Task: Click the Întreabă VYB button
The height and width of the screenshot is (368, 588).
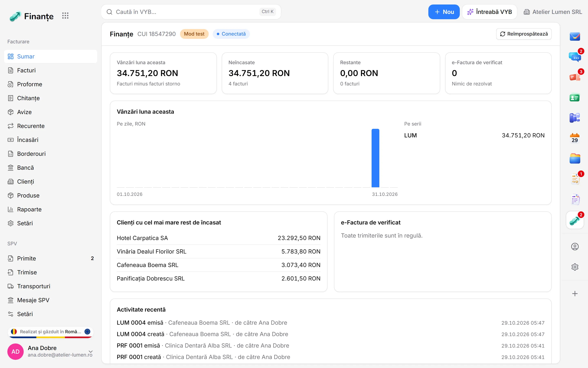Action: (489, 12)
